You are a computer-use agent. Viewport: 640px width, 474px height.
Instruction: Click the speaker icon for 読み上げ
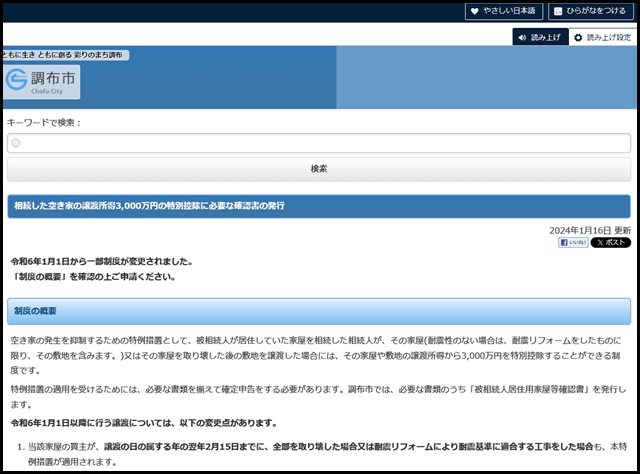point(522,38)
